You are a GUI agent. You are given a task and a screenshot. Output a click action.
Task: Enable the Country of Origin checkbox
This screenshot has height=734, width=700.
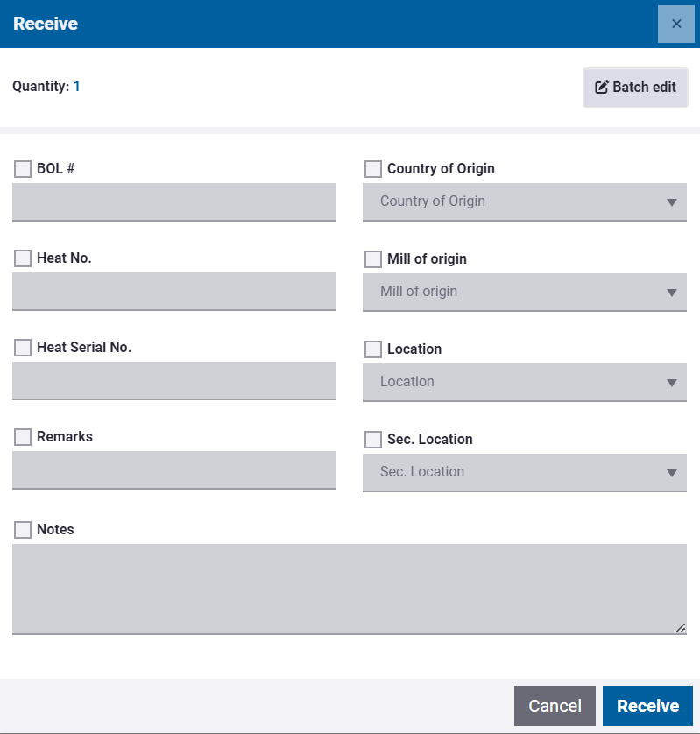point(373,169)
